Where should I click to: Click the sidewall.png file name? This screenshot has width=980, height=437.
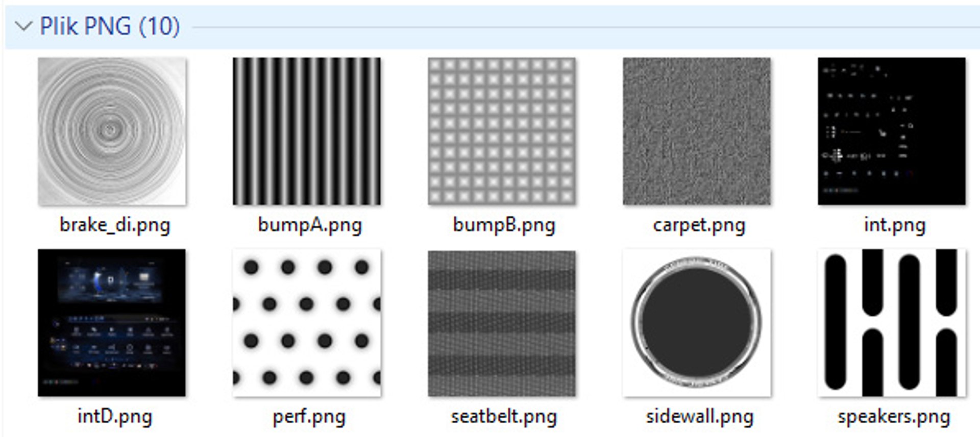700,417
